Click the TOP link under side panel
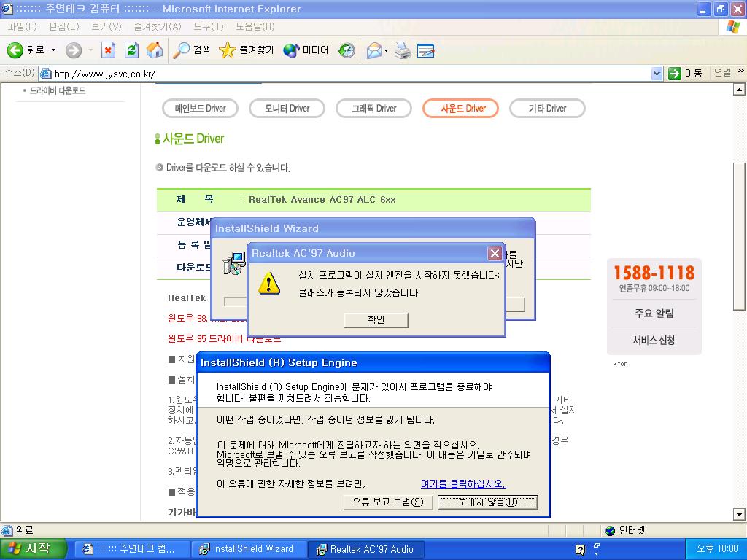The width and height of the screenshot is (747, 560). click(x=621, y=365)
